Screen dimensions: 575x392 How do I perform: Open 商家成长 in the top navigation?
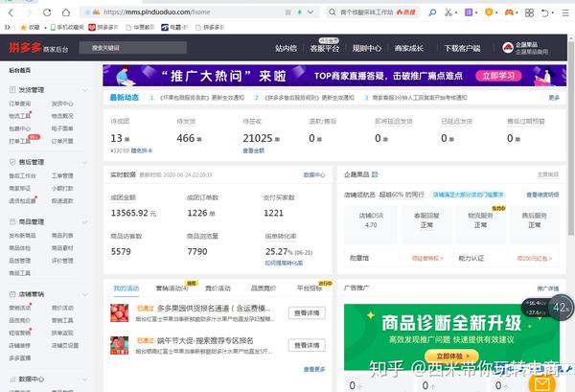pyautogui.click(x=409, y=48)
